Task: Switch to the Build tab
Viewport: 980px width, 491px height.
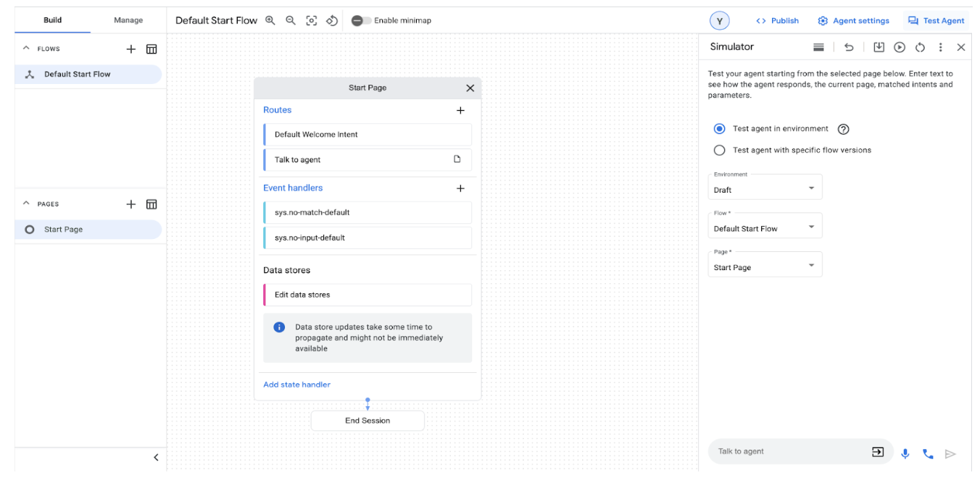Action: (x=52, y=20)
